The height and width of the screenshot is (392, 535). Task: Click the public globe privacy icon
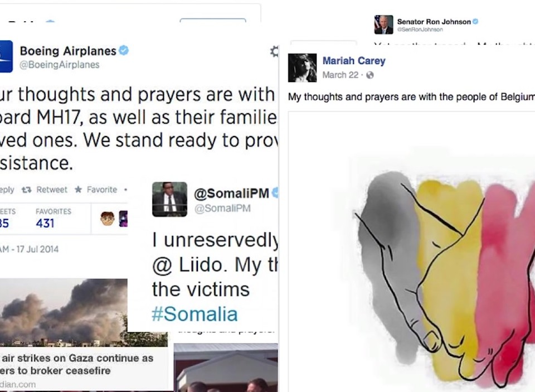coord(370,75)
